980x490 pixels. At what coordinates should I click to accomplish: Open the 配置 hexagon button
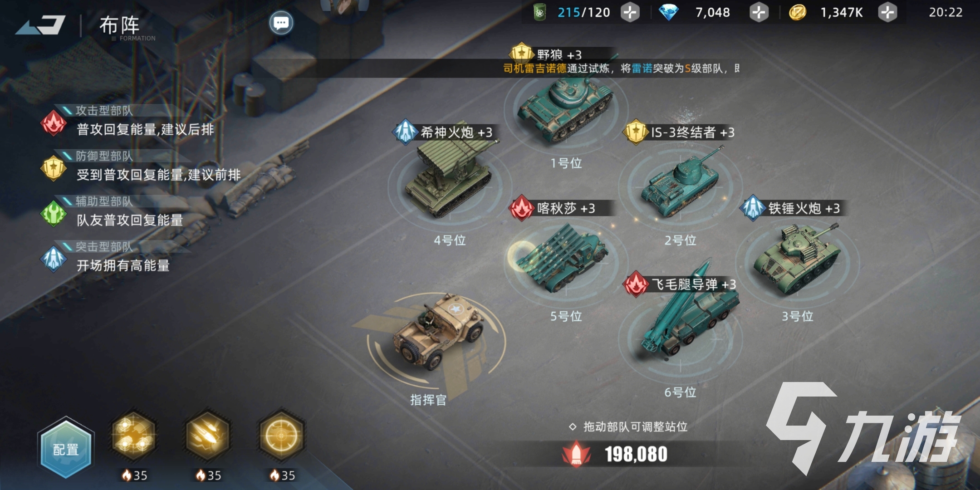tap(66, 448)
